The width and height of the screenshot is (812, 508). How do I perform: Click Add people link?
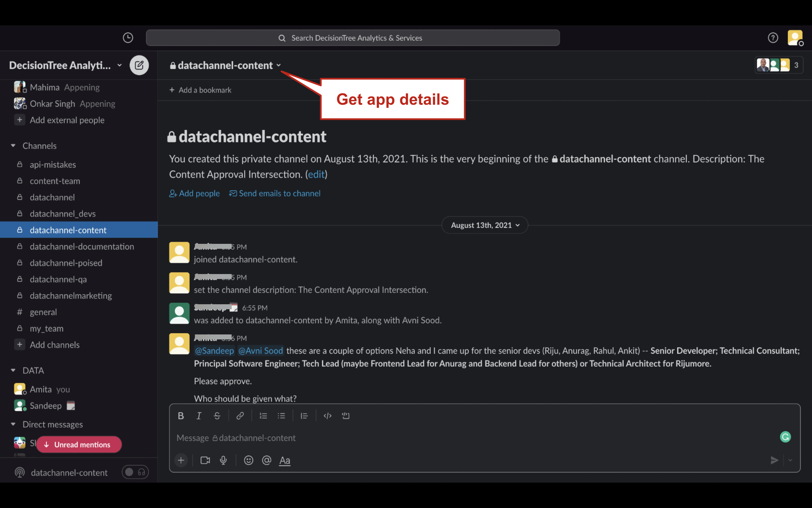coord(194,194)
